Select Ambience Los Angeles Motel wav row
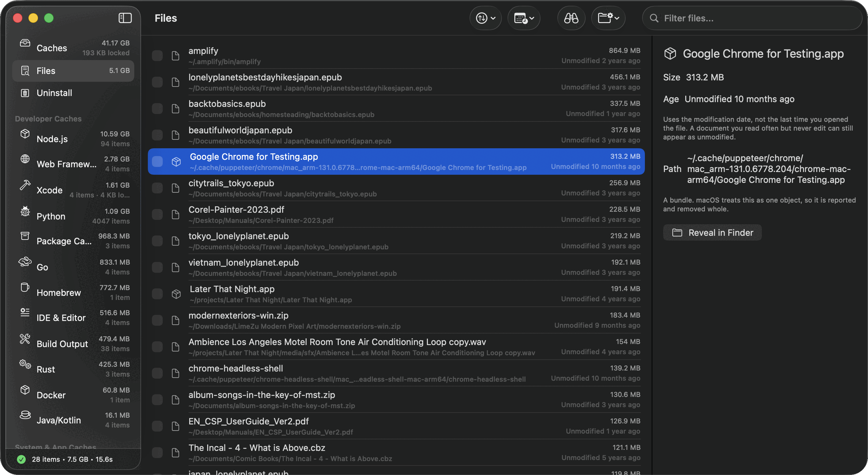Screen dimensions: 868x475 (396, 347)
